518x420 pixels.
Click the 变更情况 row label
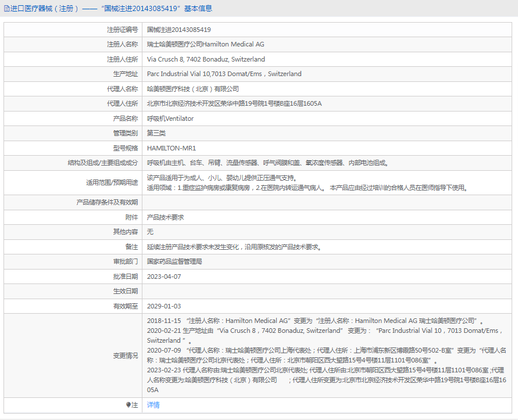click(126, 356)
